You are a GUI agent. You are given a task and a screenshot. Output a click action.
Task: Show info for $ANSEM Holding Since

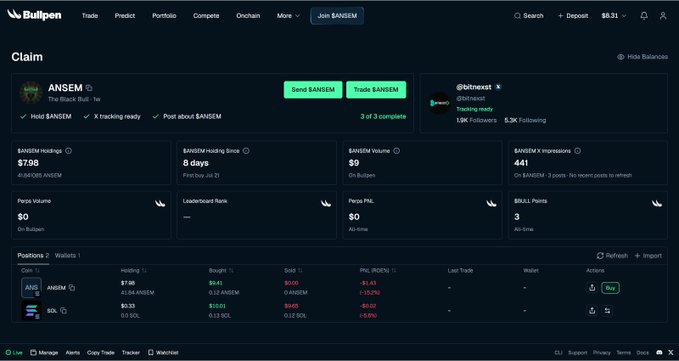pyautogui.click(x=246, y=151)
